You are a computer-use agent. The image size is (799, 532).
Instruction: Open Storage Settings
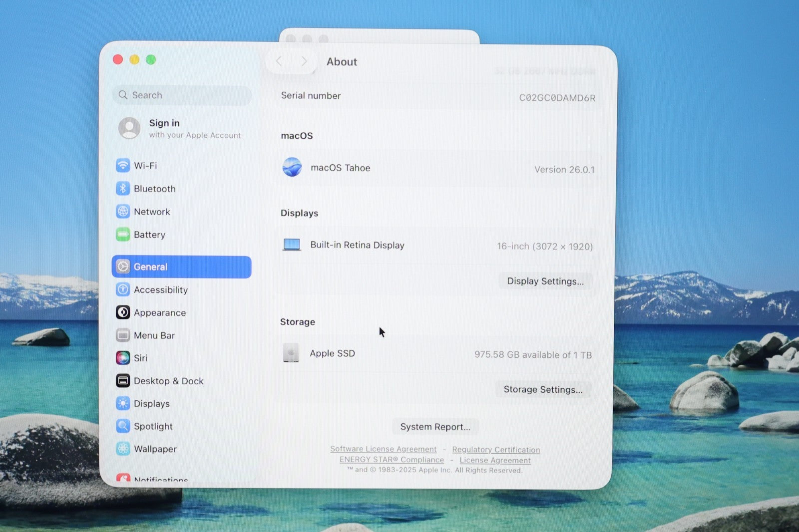[543, 389]
